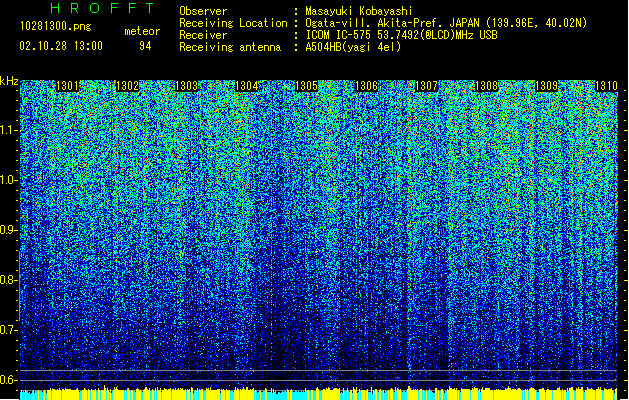Click the Ogata-vill. Akita-Pref. JAPAN location text
The image size is (629, 400).
pos(446,23)
